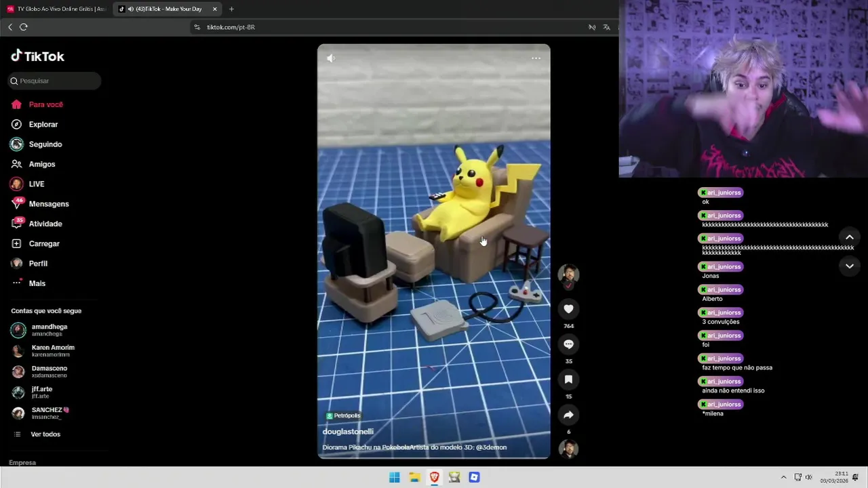Screen dimensions: 868x488
Task: Click the Mensagens icon with badge
Action: point(17,203)
